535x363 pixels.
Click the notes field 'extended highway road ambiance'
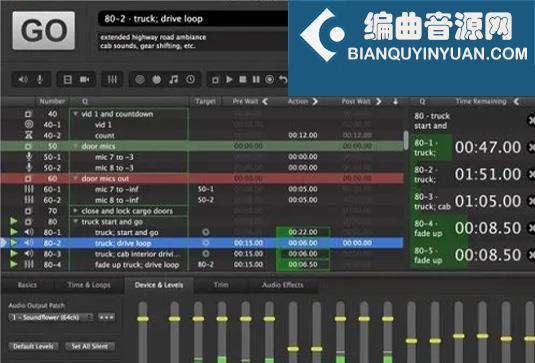click(x=193, y=41)
